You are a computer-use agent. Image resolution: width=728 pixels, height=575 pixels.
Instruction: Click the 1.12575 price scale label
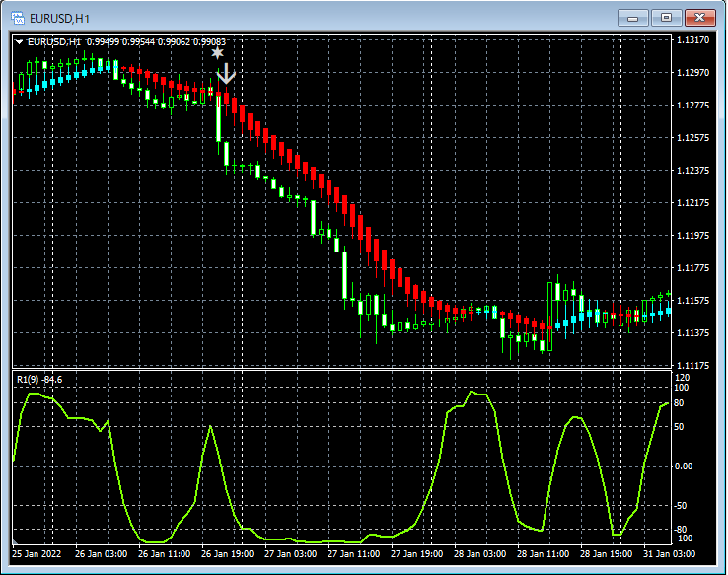tap(693, 138)
